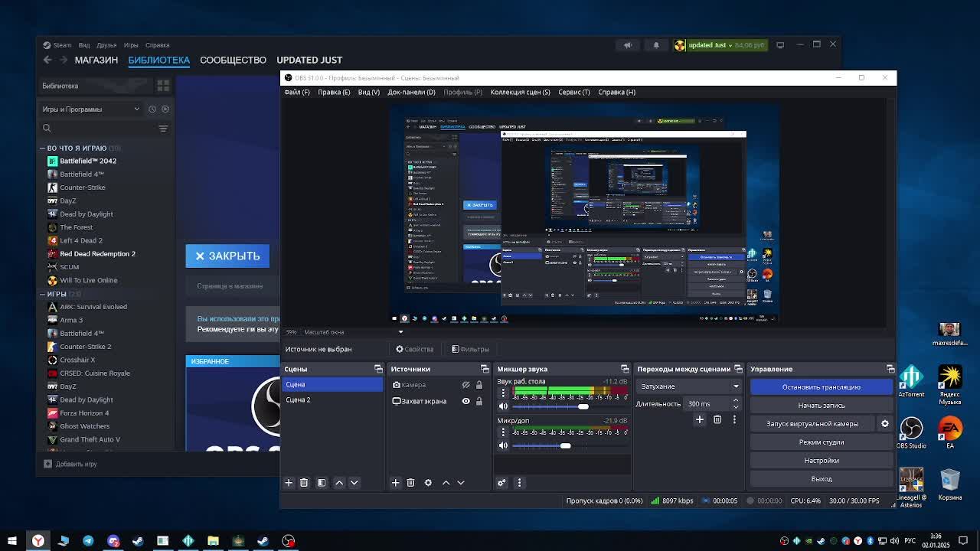Add a new scene with the plus icon
980x551 pixels.
point(289,483)
